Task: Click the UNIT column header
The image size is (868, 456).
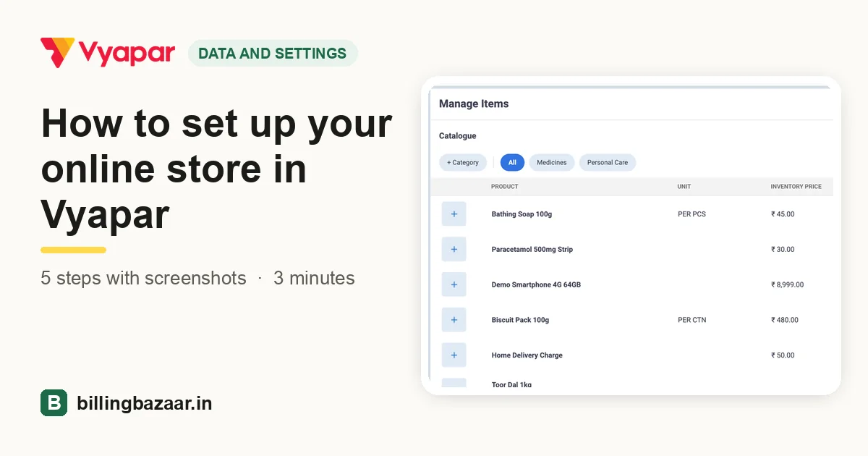Action: [x=684, y=187]
